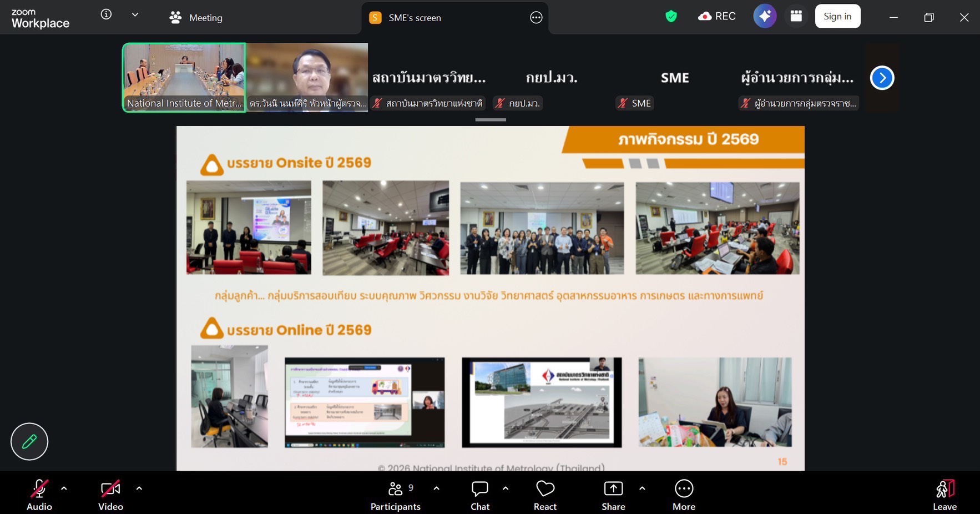Open the Chat panel
The height and width of the screenshot is (514, 980).
479,495
